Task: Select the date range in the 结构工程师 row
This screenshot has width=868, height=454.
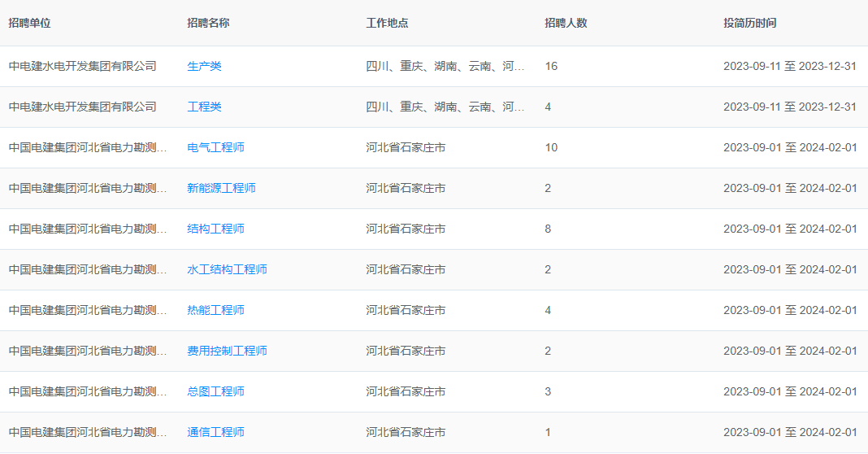Action: [790, 229]
